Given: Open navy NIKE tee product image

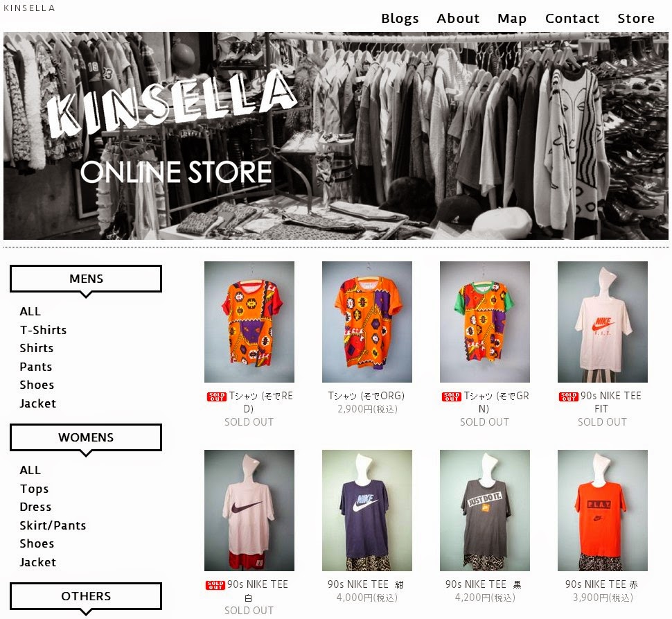Looking at the screenshot, I should (367, 511).
